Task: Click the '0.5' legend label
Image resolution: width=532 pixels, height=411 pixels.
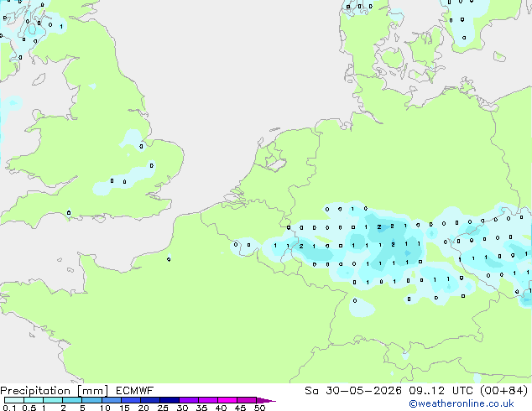Action: (29, 408)
